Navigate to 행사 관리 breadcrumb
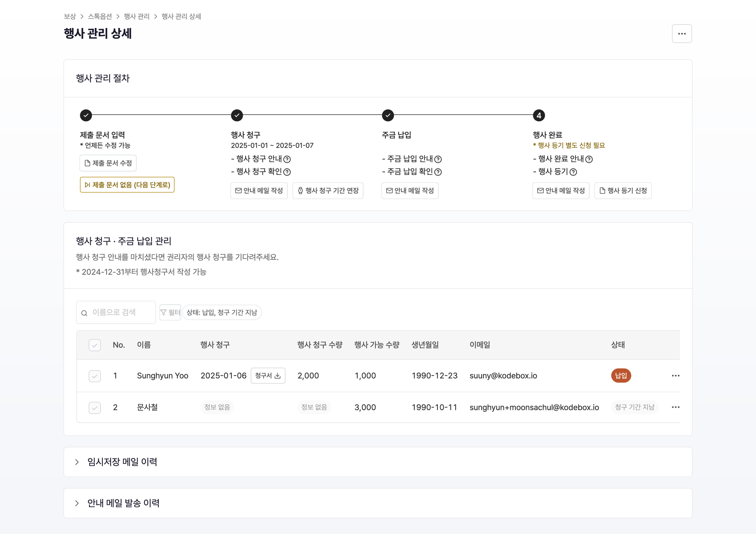Viewport: 756px width, 534px height. [x=137, y=16]
